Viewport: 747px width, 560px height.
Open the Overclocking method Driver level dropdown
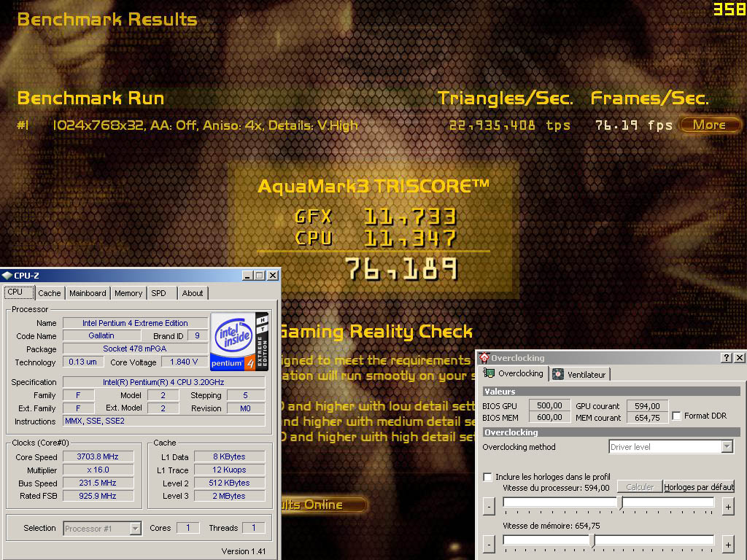(x=671, y=447)
